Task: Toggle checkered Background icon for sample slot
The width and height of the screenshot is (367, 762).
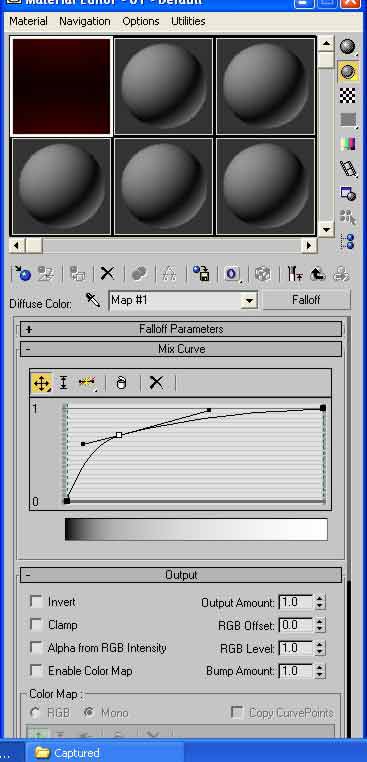Action: pyautogui.click(x=347, y=96)
